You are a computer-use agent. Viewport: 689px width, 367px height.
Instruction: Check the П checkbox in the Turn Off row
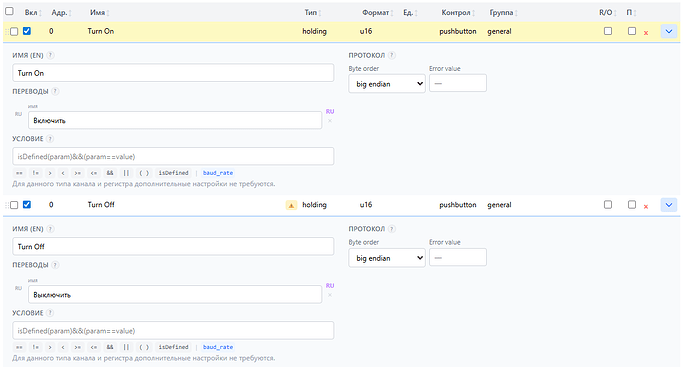click(632, 205)
